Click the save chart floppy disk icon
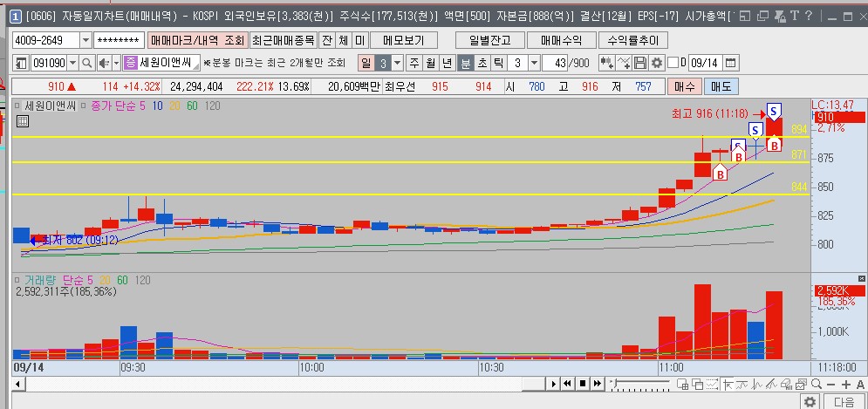The height and width of the screenshot is (409, 868). click(x=640, y=63)
